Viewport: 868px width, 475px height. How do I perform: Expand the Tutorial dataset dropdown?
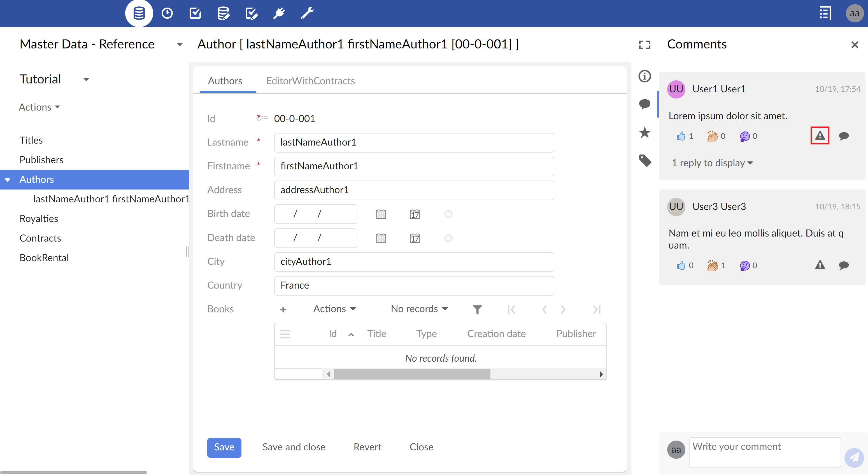tap(86, 80)
